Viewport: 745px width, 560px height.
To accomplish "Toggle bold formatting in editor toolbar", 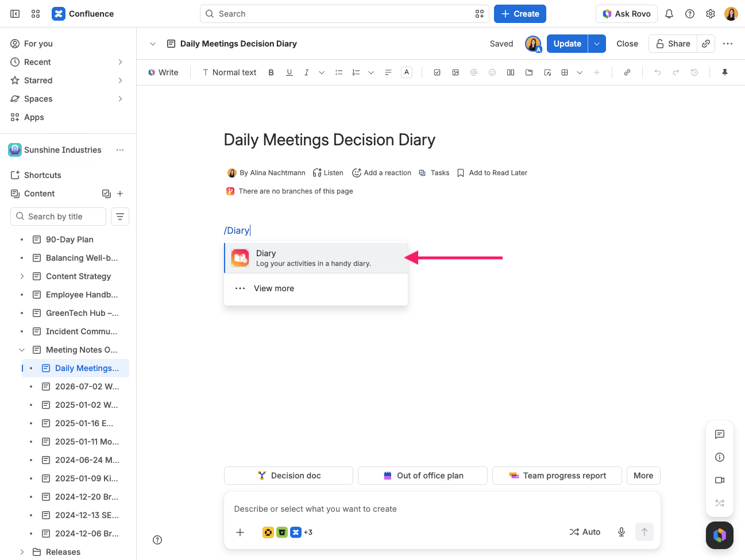I will tap(271, 72).
